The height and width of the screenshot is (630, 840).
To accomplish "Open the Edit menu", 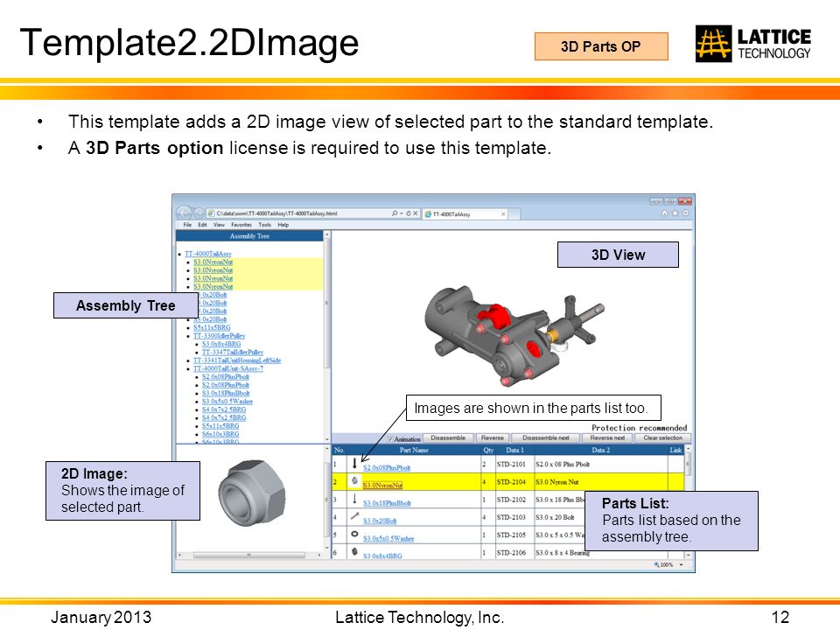I will click(x=202, y=225).
